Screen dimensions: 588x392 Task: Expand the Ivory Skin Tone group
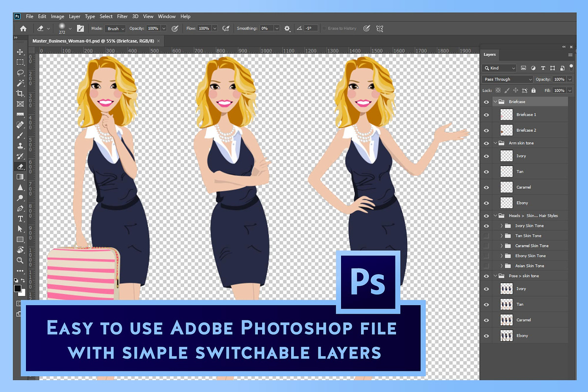pos(501,226)
